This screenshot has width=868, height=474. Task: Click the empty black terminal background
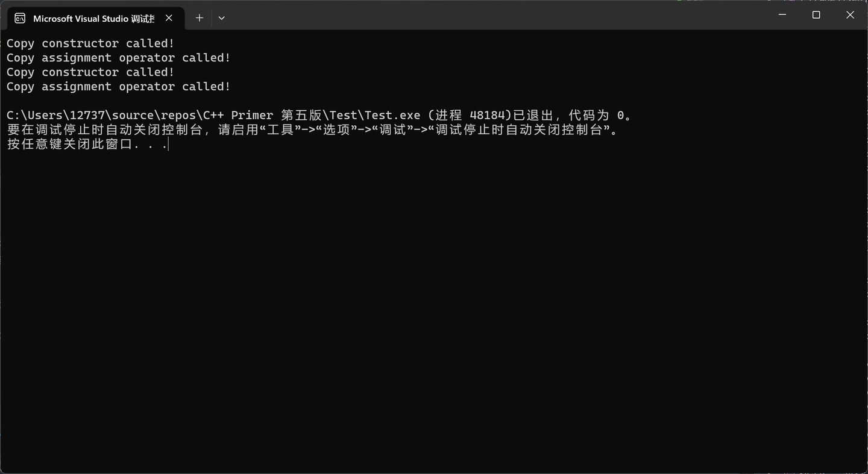(x=422, y=301)
